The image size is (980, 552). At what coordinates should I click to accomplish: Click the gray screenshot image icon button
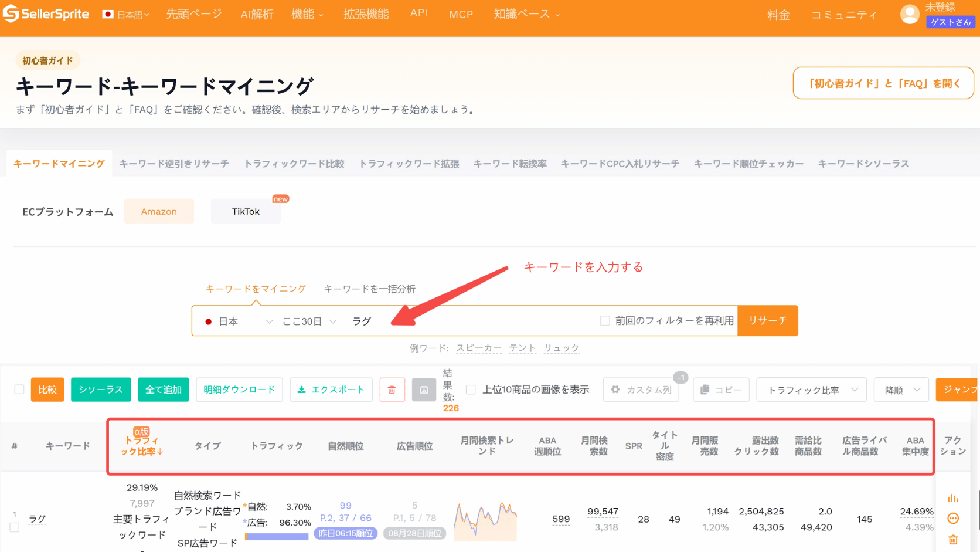click(424, 390)
